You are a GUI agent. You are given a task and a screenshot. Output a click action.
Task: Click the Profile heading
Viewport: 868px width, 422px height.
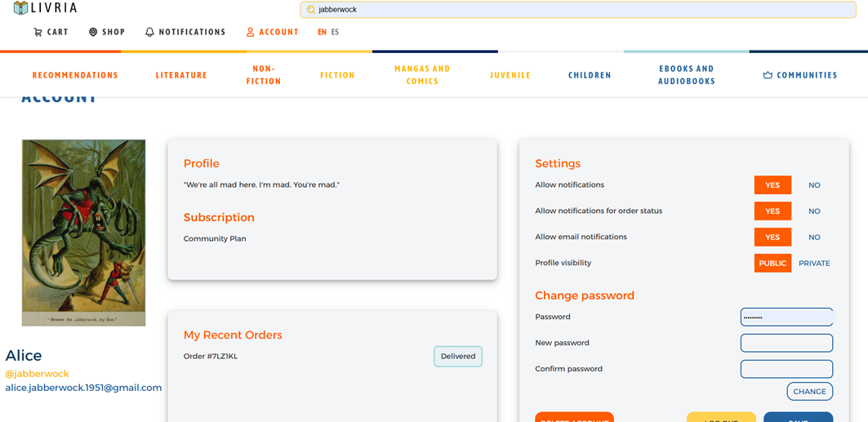202,164
